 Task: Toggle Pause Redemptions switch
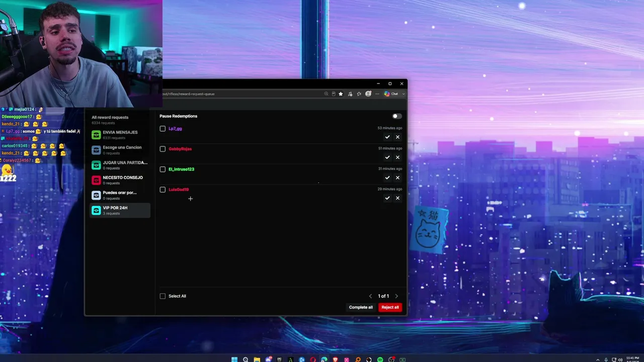click(397, 116)
